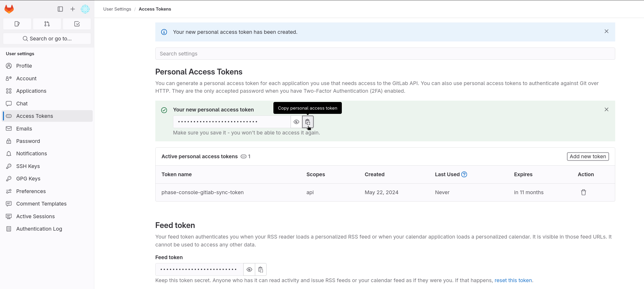
Task: Open the search or go to field
Action: point(47,38)
